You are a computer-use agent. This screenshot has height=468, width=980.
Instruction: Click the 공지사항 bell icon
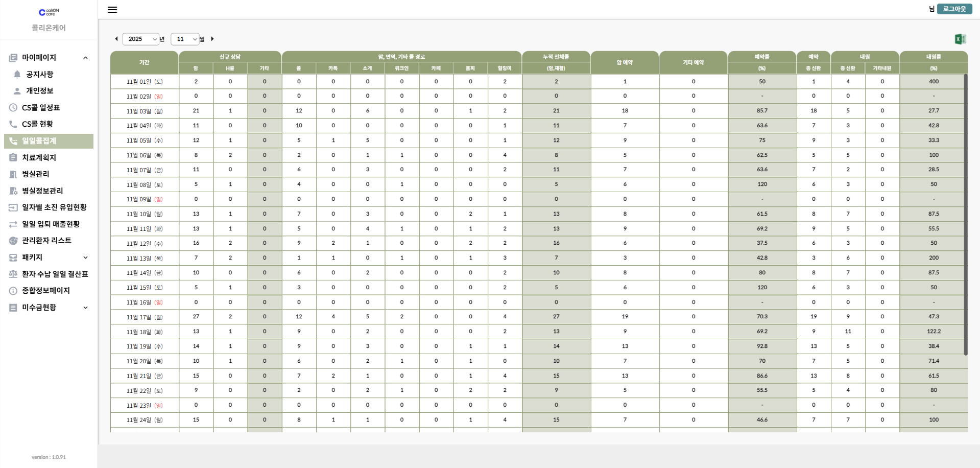tap(17, 75)
